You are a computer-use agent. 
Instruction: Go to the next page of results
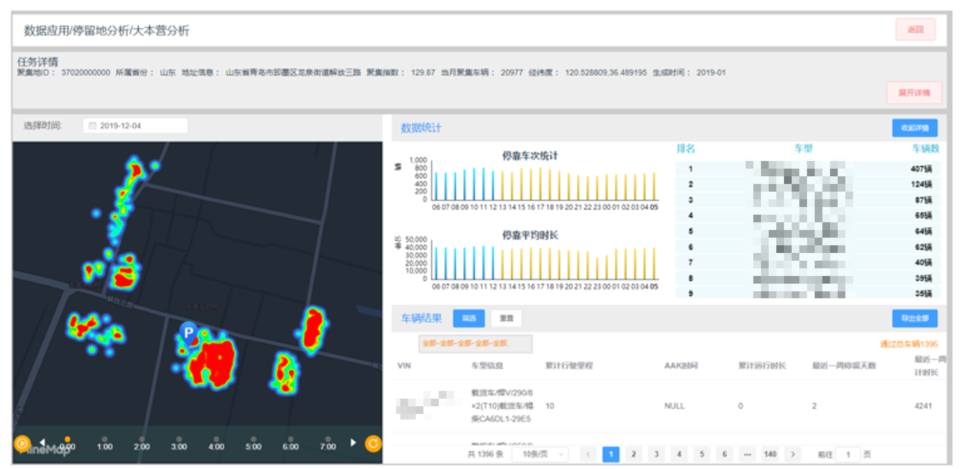pyautogui.click(x=792, y=454)
